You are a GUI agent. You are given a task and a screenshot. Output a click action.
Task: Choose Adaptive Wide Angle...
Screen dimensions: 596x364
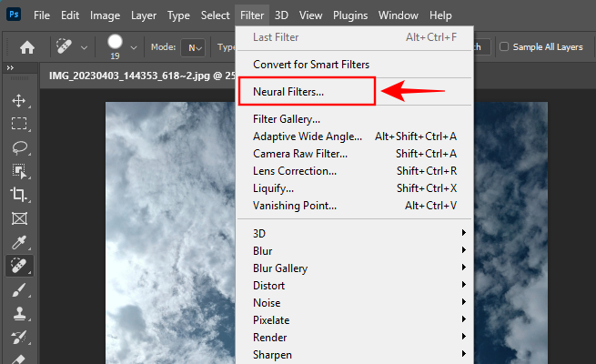point(354,136)
